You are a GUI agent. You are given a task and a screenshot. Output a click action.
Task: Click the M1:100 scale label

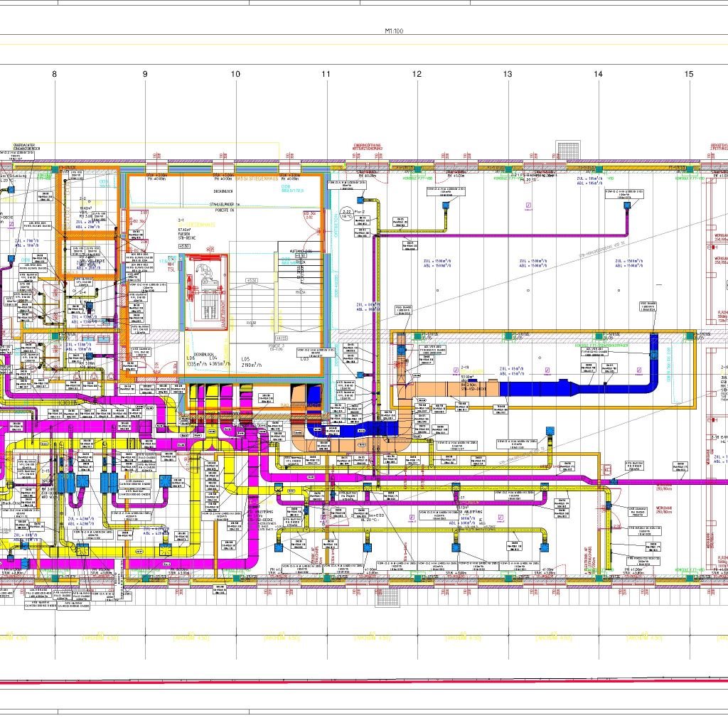click(x=394, y=31)
